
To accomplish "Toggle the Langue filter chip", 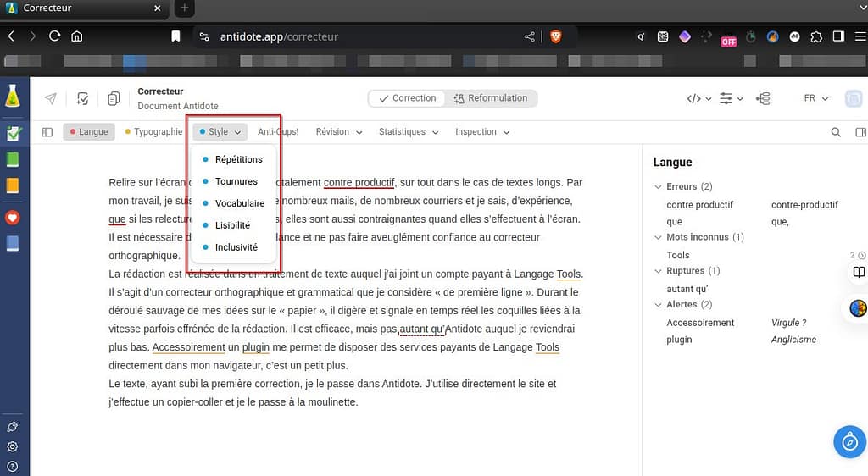I will [x=89, y=132].
